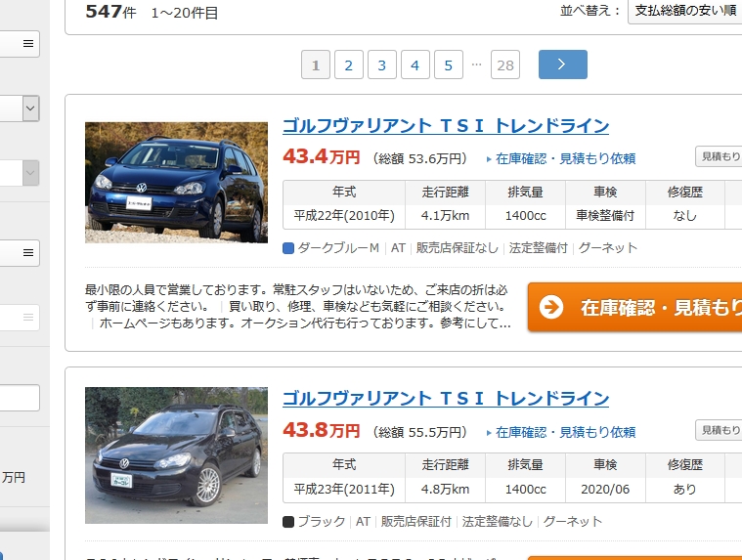Go to results page 3

pyautogui.click(x=382, y=65)
